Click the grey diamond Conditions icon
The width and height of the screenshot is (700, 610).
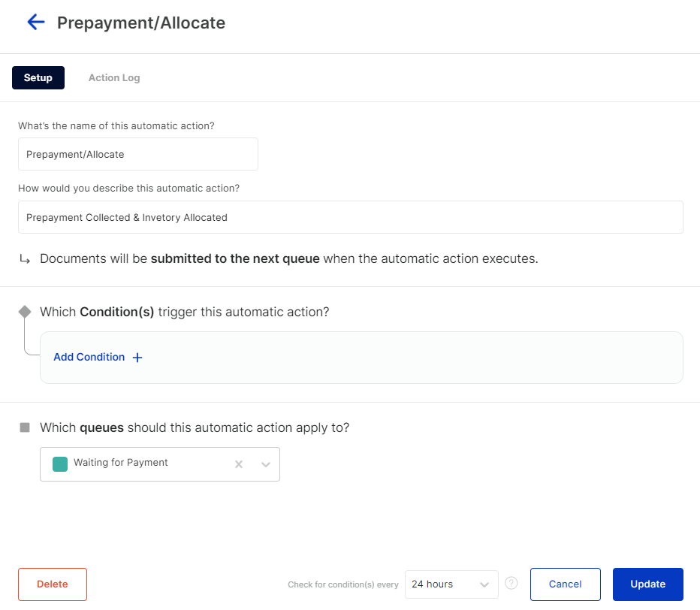[25, 312]
